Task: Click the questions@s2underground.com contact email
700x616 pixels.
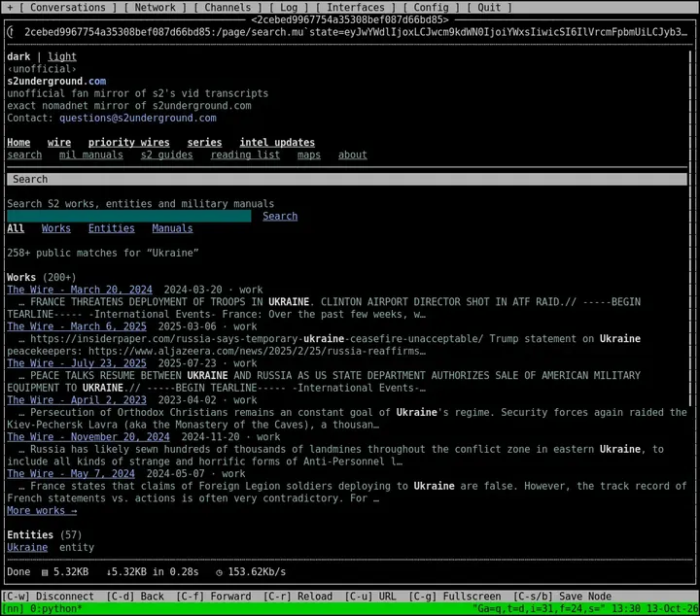Action: pos(138,118)
